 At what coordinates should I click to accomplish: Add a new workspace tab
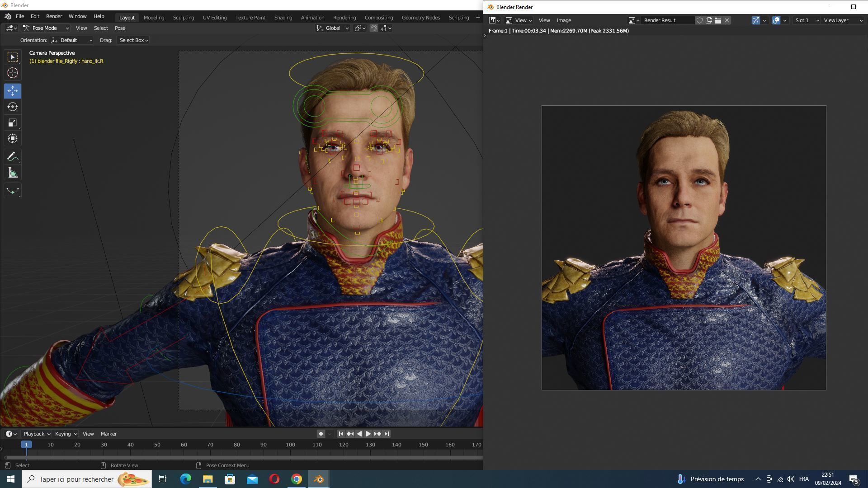[478, 18]
